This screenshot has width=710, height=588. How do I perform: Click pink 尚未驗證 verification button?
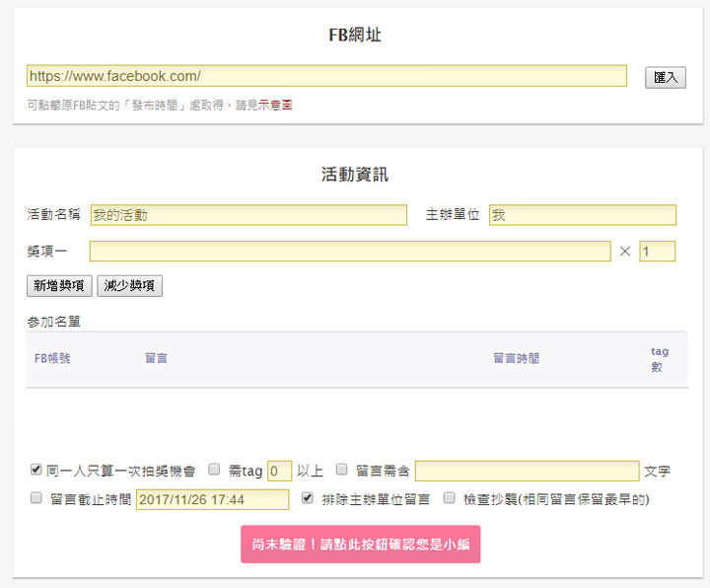click(361, 544)
